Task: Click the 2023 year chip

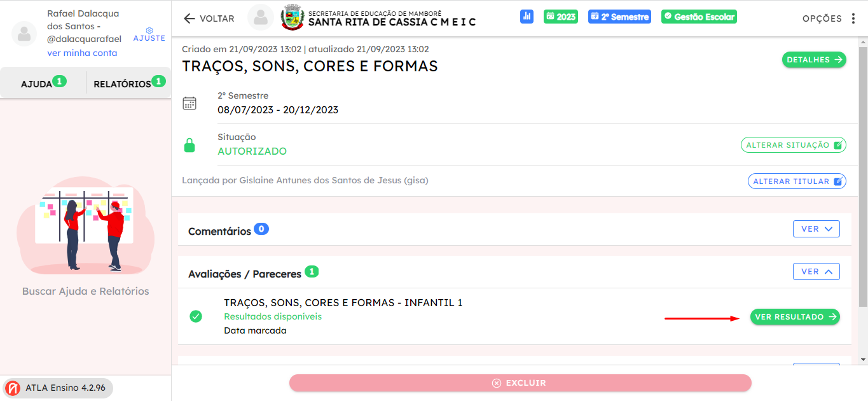Action: click(561, 17)
